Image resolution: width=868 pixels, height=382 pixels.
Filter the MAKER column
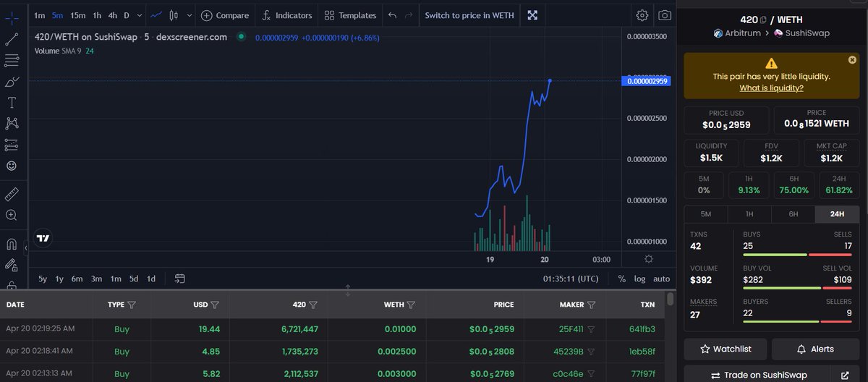coord(591,305)
